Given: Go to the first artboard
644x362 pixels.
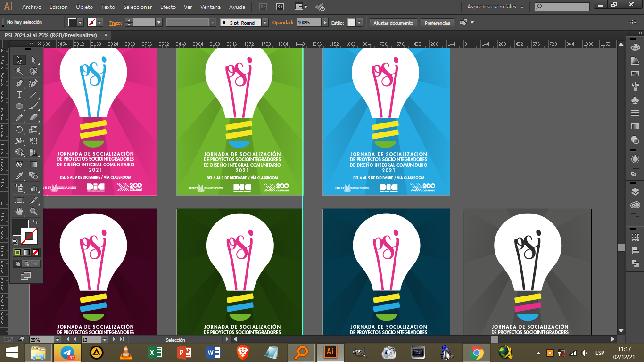Looking at the screenshot, I should (x=67, y=339).
